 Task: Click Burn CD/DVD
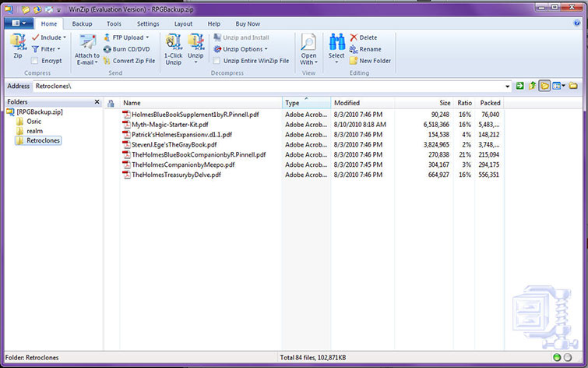[126, 49]
